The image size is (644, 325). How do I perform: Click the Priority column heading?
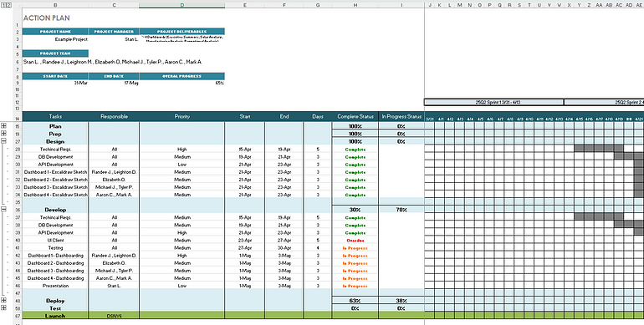[182, 116]
